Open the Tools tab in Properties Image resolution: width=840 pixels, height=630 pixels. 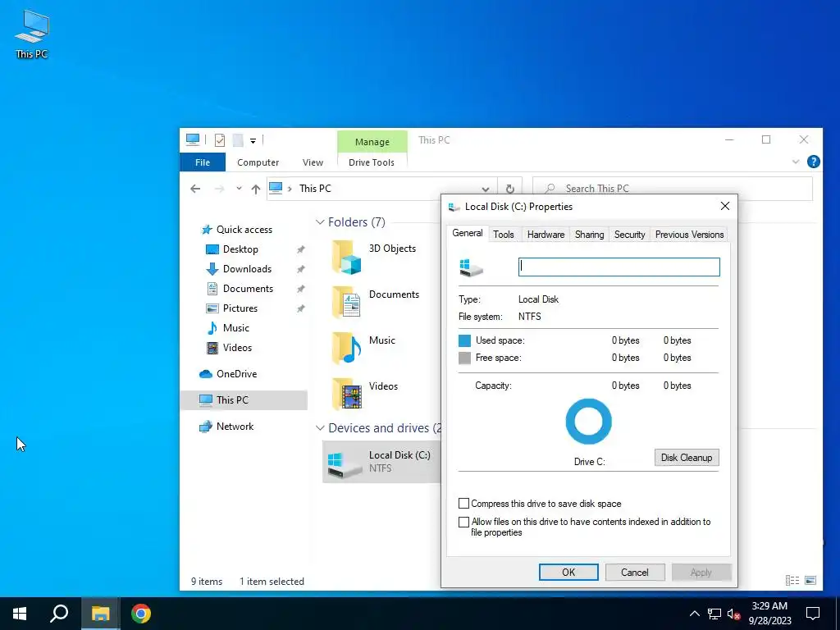pos(504,234)
